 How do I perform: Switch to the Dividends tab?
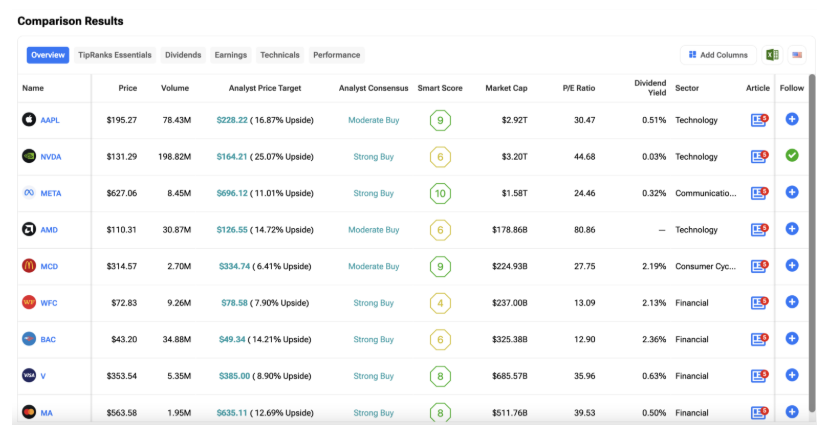183,55
